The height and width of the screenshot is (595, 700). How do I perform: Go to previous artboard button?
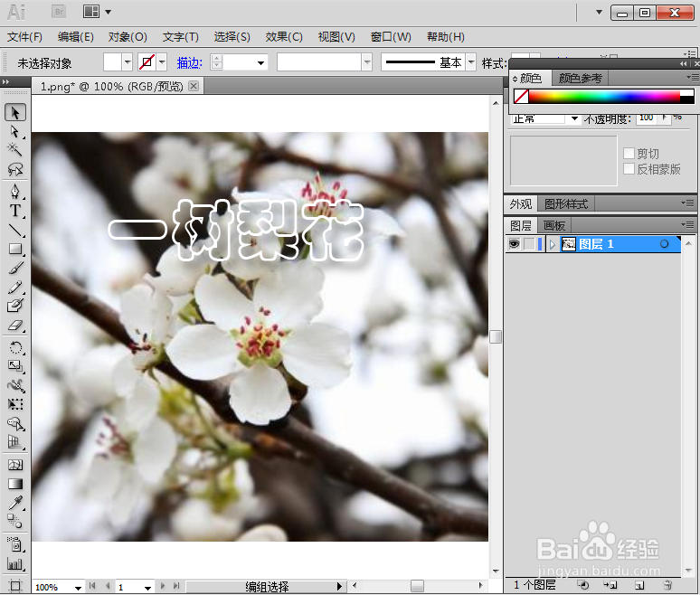tap(107, 586)
